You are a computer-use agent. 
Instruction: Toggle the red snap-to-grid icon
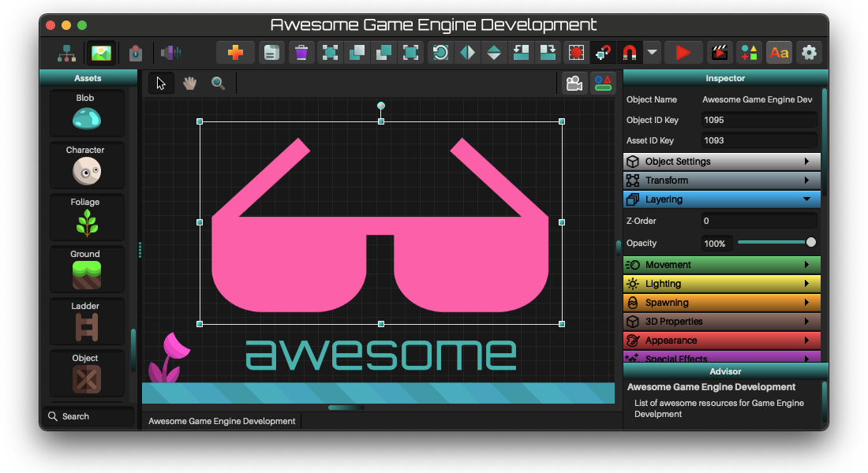(576, 52)
